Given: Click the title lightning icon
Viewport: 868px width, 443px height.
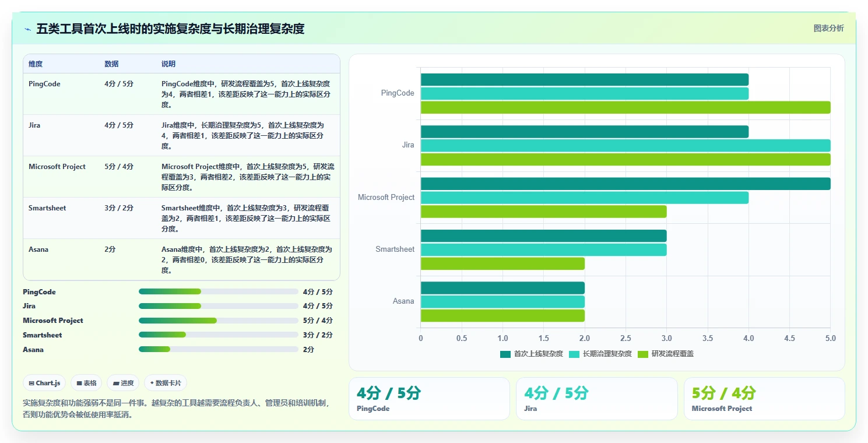Looking at the screenshot, I should point(28,29).
